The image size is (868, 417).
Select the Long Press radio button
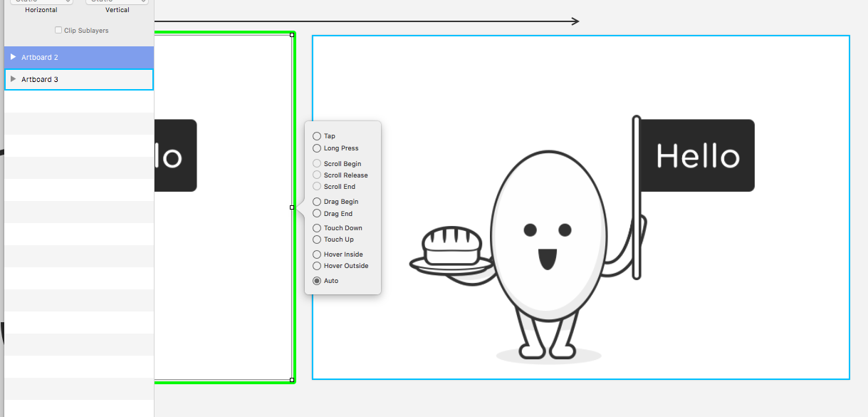click(317, 148)
